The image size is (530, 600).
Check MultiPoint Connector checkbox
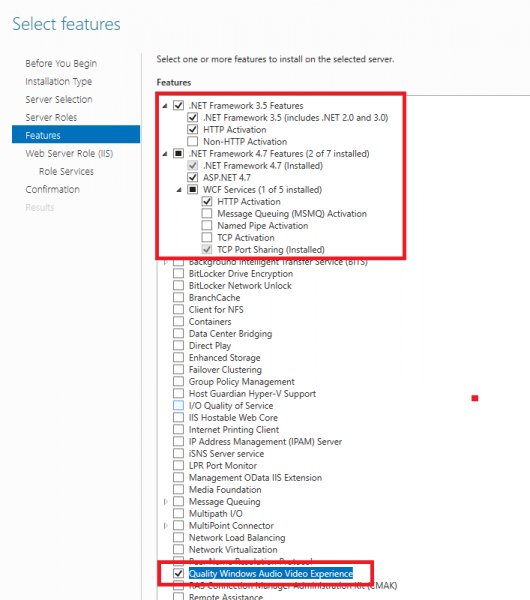pyautogui.click(x=178, y=525)
